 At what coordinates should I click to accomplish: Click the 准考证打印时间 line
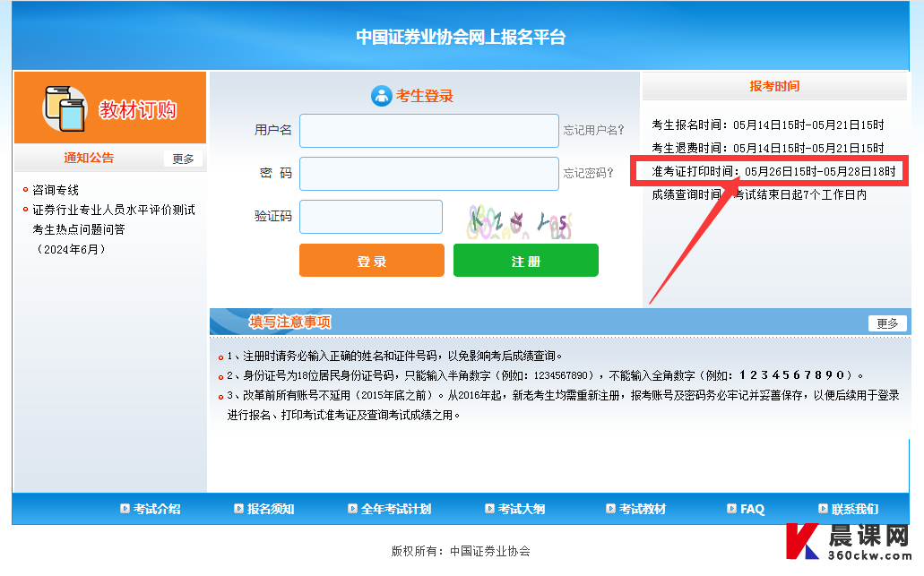click(773, 171)
